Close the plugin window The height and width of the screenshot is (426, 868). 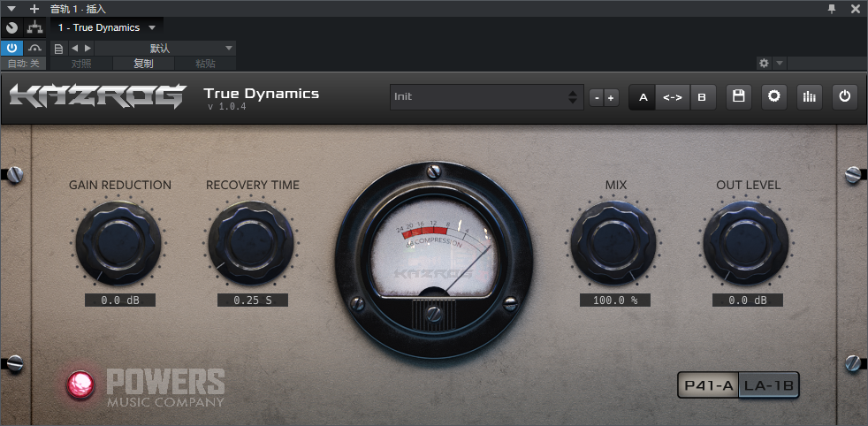[855, 8]
